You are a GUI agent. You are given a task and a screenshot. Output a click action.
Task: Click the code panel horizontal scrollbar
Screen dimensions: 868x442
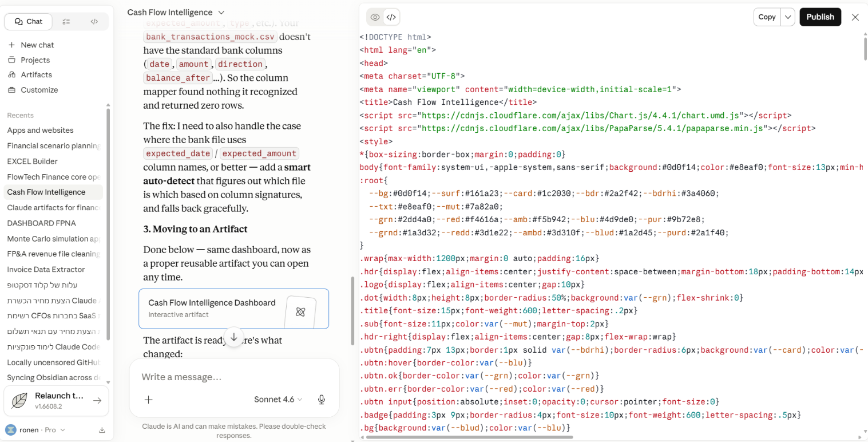pyautogui.click(x=469, y=437)
